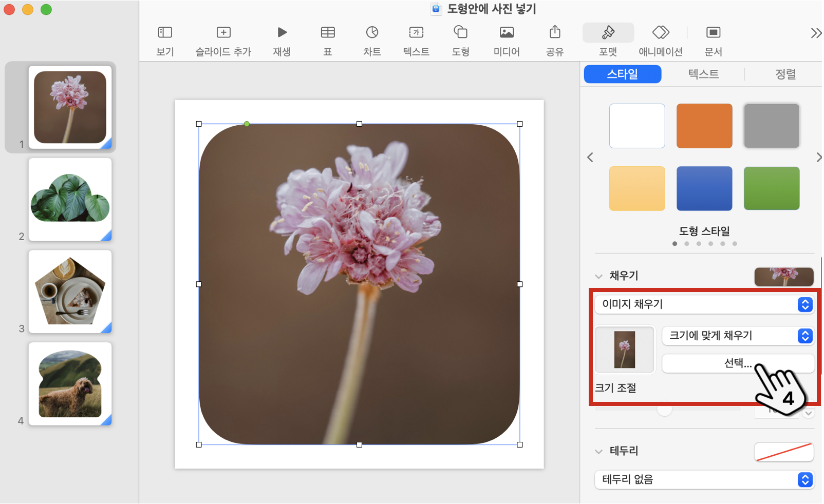Go to previous shape styles page
Screen dimensions: 824x504
pos(590,158)
